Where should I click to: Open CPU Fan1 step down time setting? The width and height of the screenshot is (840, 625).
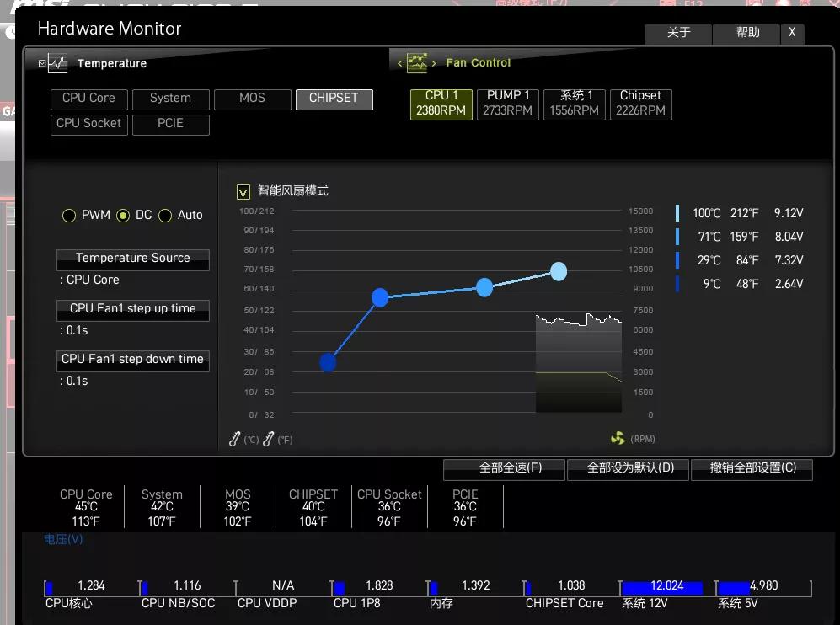tap(132, 360)
